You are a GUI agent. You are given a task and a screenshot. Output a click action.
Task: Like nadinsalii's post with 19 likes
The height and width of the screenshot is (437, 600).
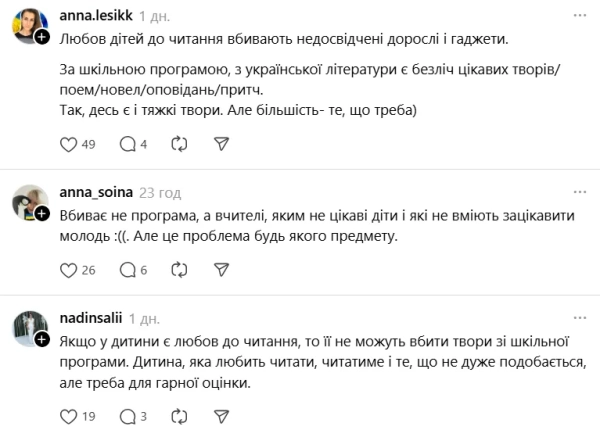coord(70,416)
